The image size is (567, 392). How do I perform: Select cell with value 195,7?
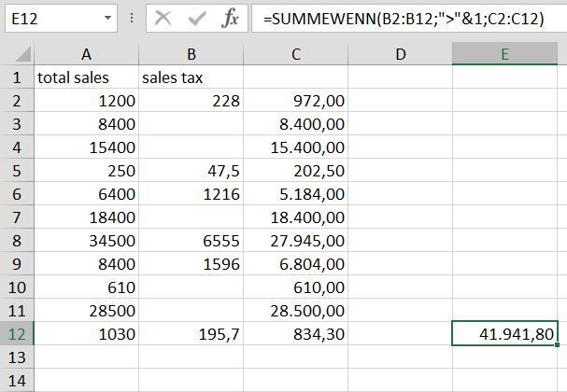(x=191, y=334)
